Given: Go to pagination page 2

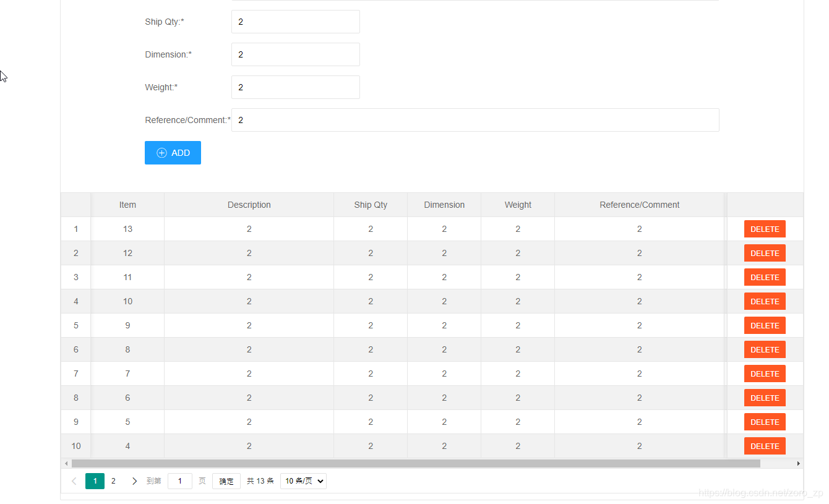Looking at the screenshot, I should pos(113,481).
